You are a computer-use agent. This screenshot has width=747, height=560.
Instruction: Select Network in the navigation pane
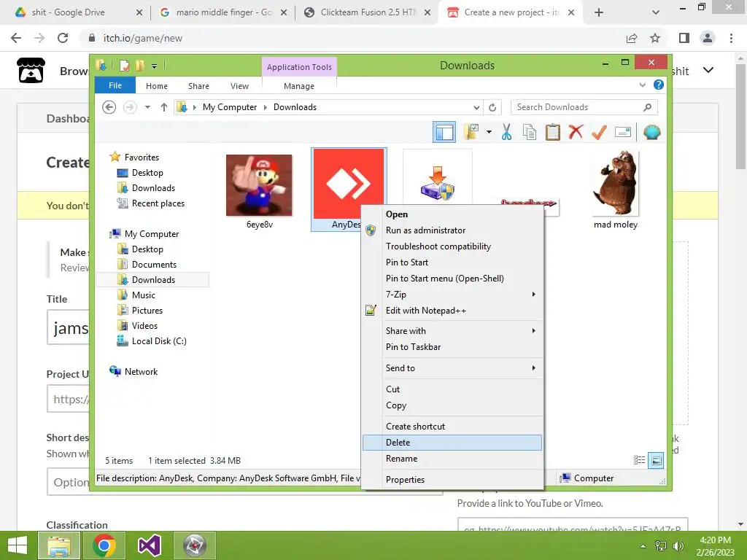coord(141,372)
